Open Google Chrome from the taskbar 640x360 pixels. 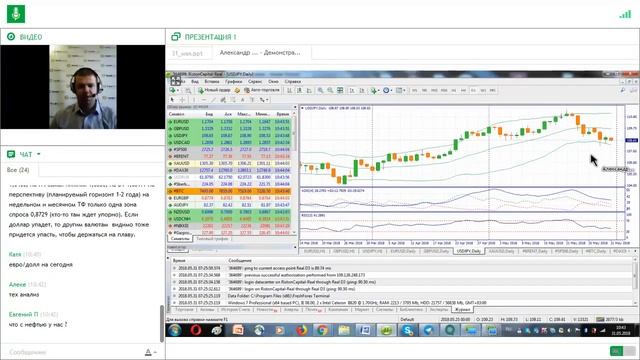coord(322,330)
